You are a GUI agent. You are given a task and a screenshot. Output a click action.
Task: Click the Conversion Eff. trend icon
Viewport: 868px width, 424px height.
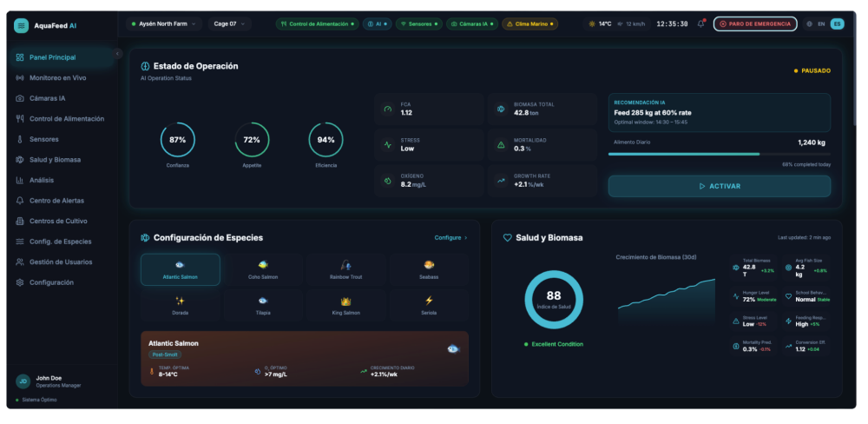pyautogui.click(x=788, y=346)
